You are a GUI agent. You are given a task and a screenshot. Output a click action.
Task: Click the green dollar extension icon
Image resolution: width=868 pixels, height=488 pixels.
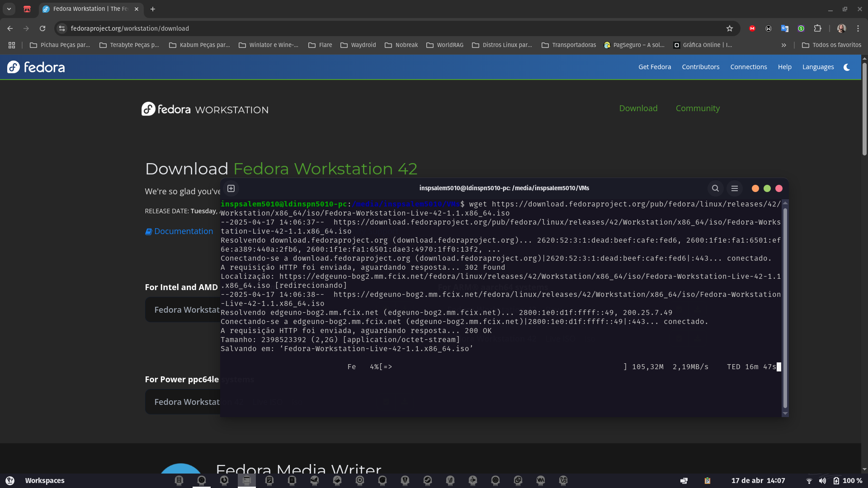coord(801,28)
